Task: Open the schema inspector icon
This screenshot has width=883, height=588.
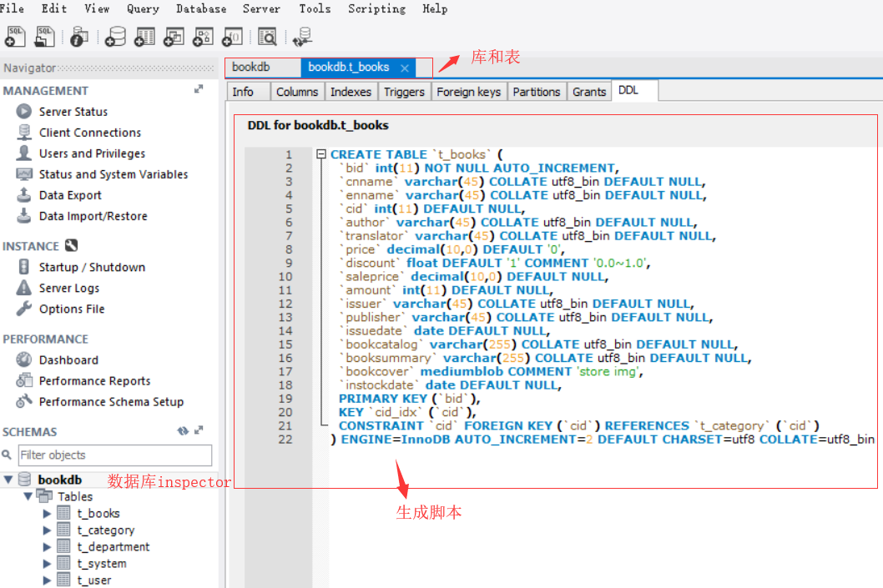Action: coord(78,37)
